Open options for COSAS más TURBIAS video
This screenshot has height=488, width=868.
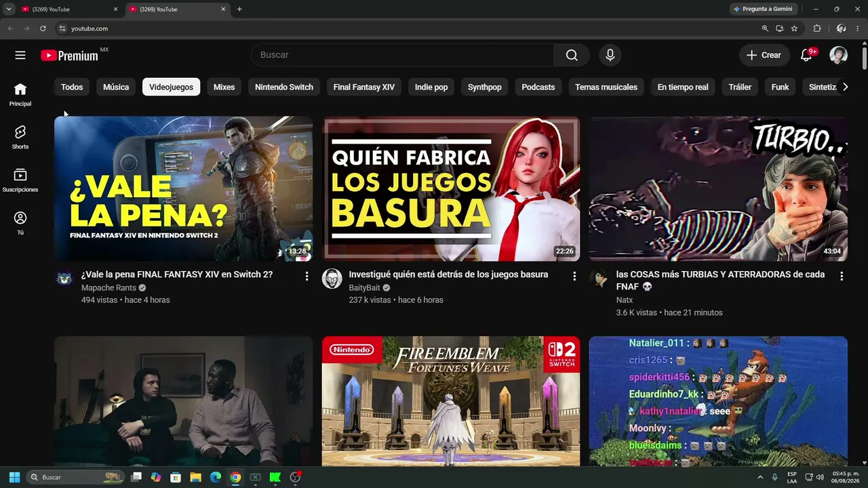842,276
